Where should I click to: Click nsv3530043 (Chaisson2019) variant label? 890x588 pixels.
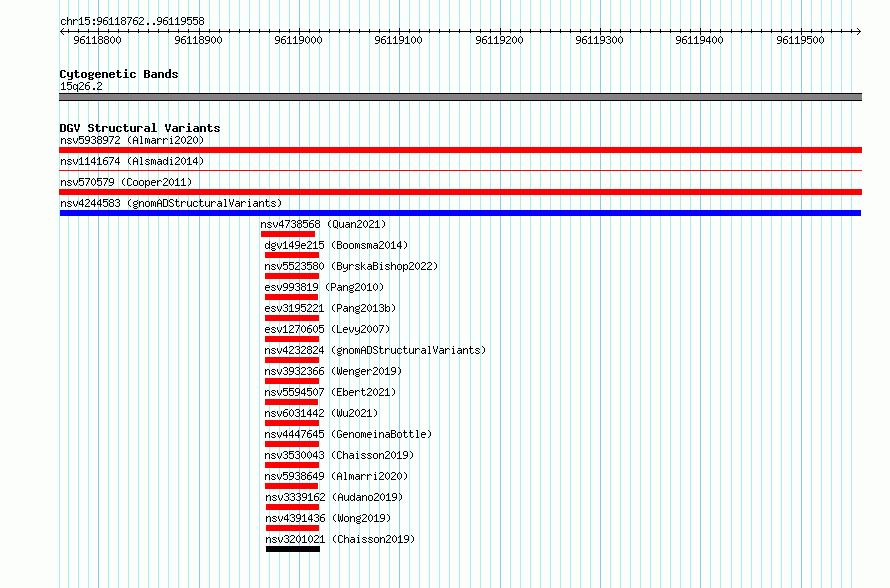pos(339,455)
